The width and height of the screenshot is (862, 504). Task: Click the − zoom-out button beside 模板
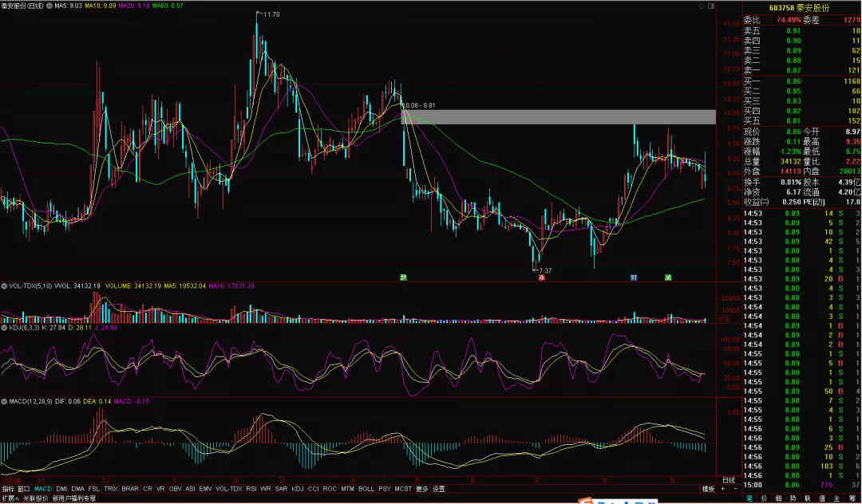coord(736,489)
